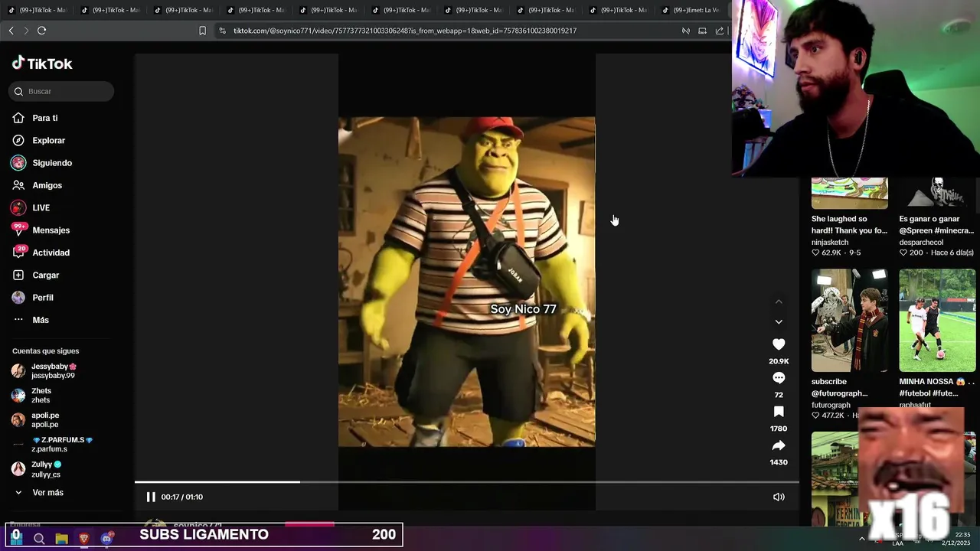Focus the Buscar search field
This screenshot has width=980, height=551.
coord(61,91)
